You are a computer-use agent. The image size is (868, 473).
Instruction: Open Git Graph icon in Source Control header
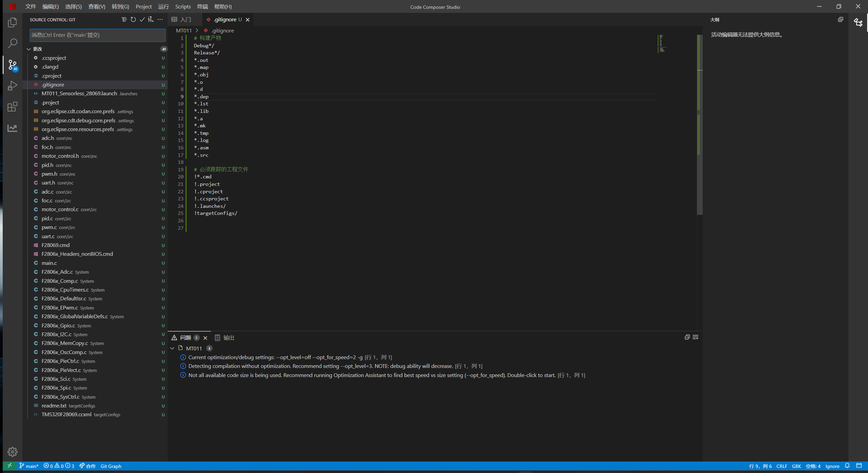tap(151, 20)
